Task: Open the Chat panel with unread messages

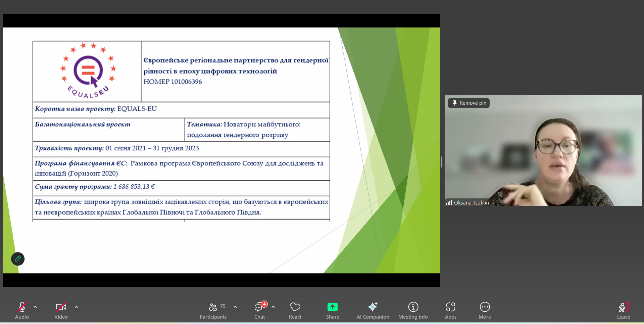Action: 259,310
